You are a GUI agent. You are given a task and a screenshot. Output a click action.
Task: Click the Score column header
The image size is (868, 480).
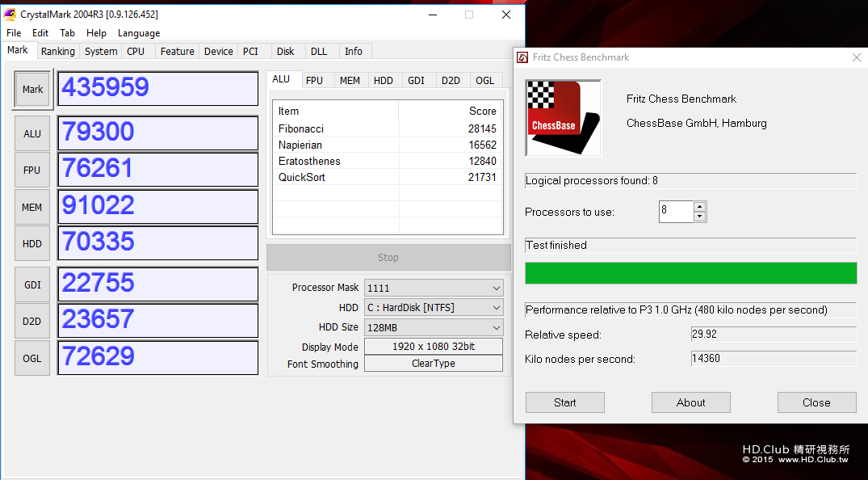pyautogui.click(x=450, y=111)
